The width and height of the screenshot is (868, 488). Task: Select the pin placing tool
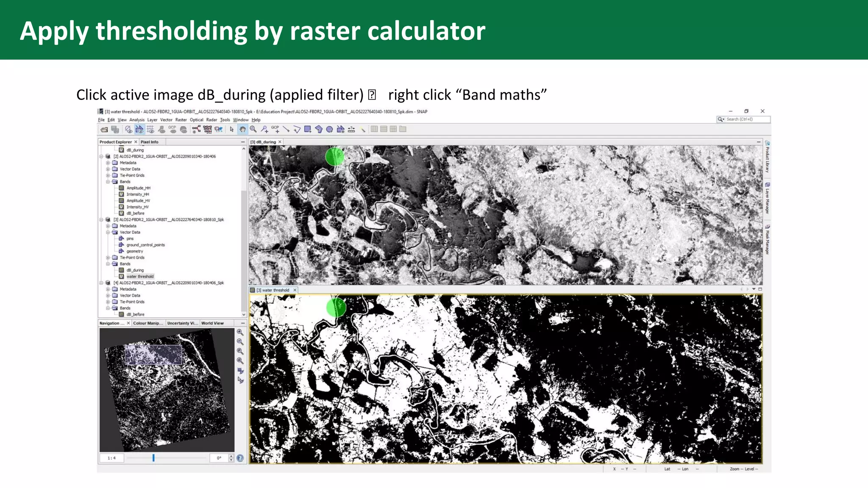point(264,130)
